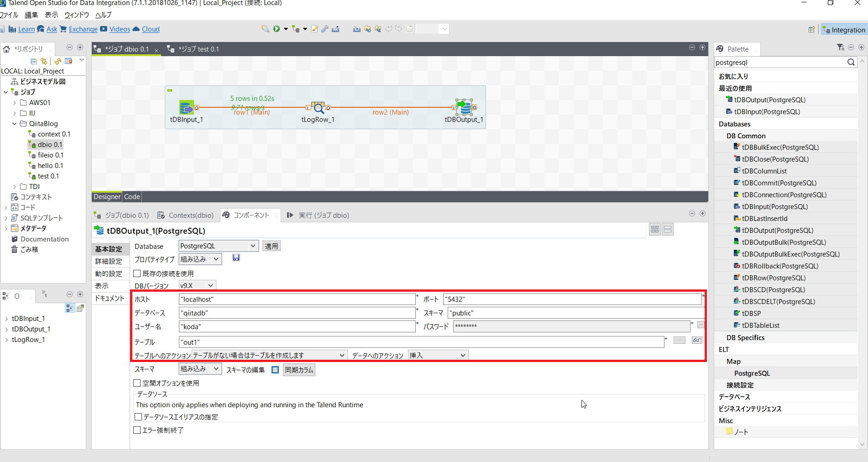Collapse the QiitaBlog folder
This screenshot has height=462, width=868.
point(15,124)
